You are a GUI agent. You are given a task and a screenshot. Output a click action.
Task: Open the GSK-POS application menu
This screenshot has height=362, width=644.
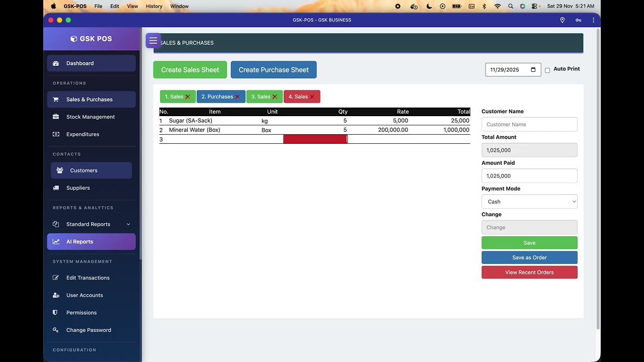point(75,6)
